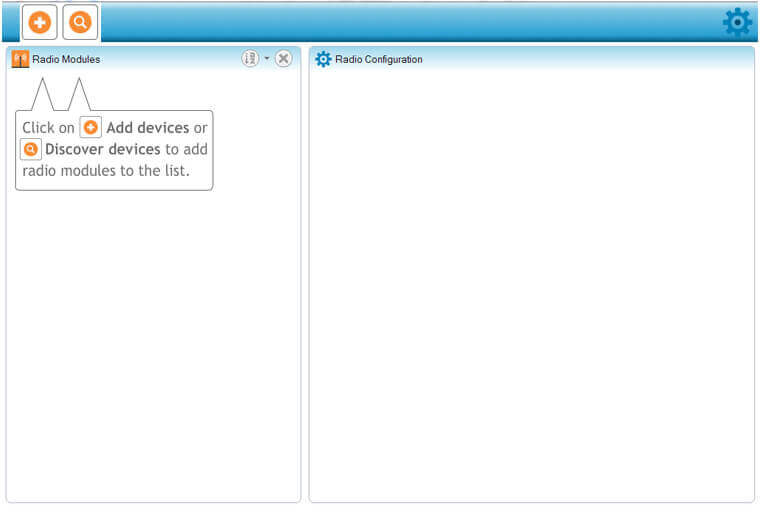Click the round X icon in Radio Modules header

click(284, 59)
